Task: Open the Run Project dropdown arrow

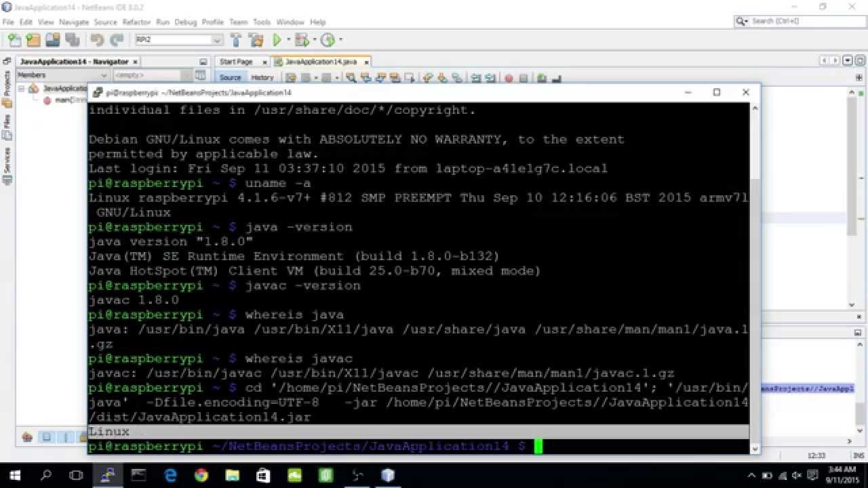Action: [288, 40]
